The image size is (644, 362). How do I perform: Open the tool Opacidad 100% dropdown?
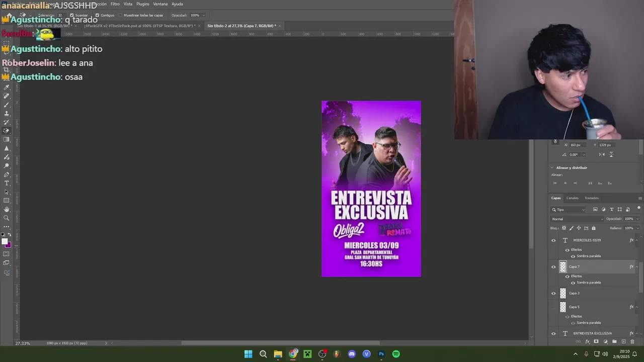(203, 15)
